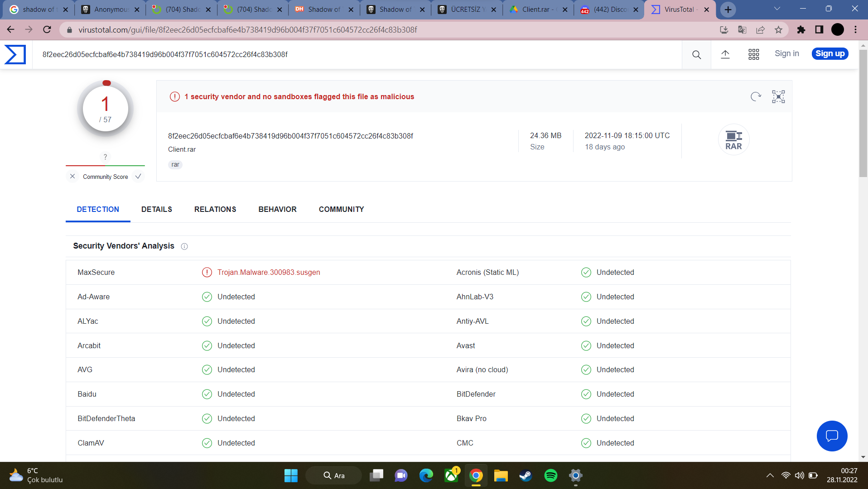Open the similarity graph icon
The image size is (868, 489).
point(778,96)
